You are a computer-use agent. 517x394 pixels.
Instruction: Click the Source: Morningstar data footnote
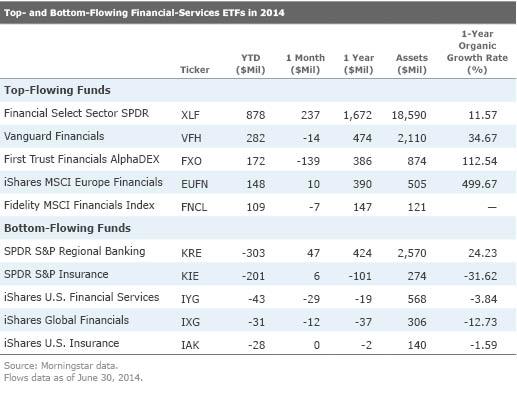[x=61, y=365]
